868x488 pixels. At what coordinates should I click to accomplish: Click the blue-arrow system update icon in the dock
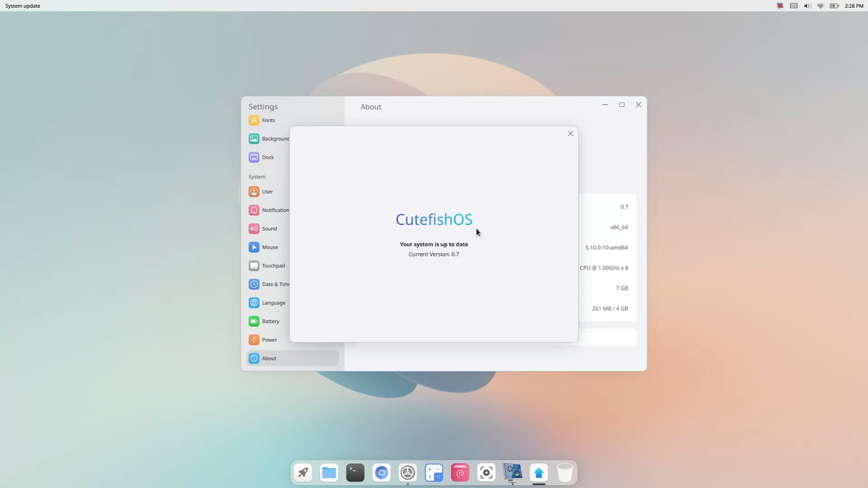click(x=539, y=473)
